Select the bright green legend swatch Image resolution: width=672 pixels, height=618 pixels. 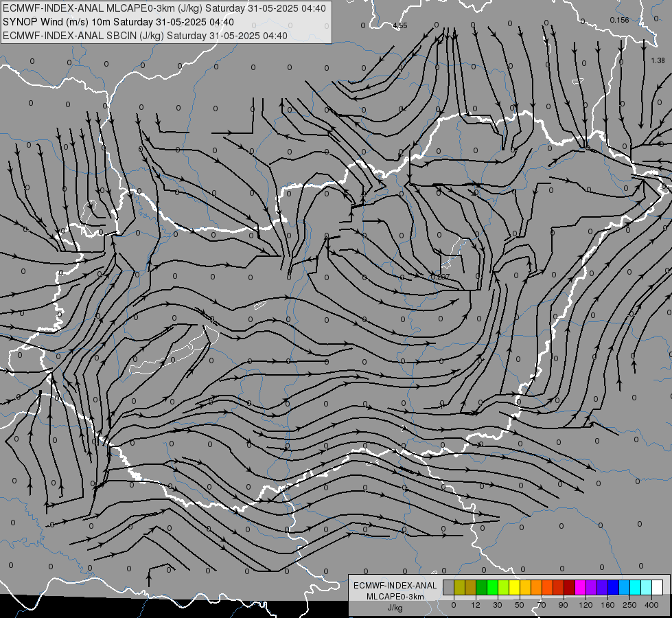tap(492, 587)
